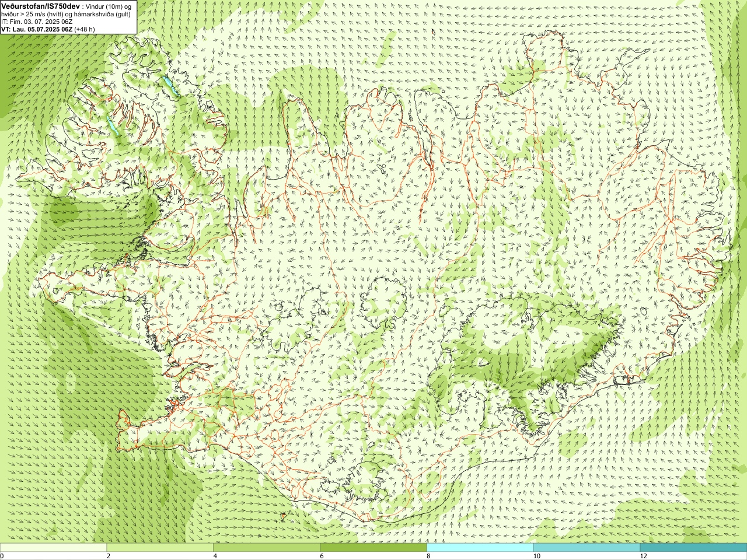Screen dimensions: 747x560
Task: Click the 'Vindur (10m) og' label
Action: 109,6
